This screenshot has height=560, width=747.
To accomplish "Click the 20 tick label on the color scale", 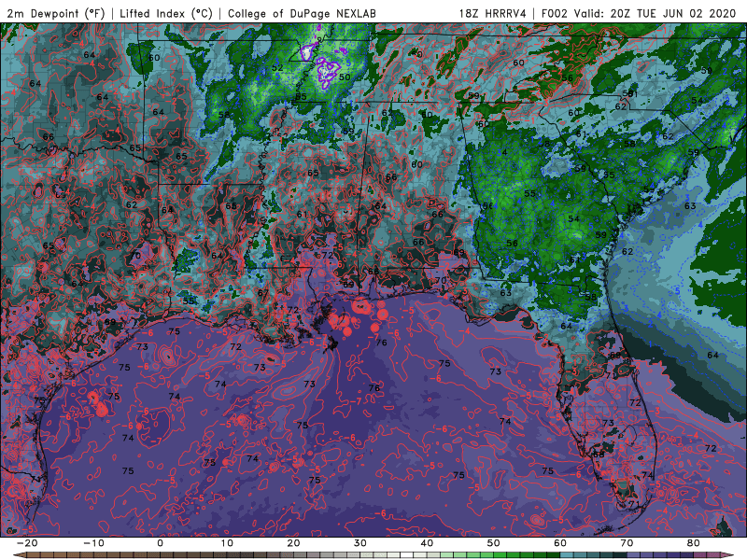I will [x=293, y=543].
